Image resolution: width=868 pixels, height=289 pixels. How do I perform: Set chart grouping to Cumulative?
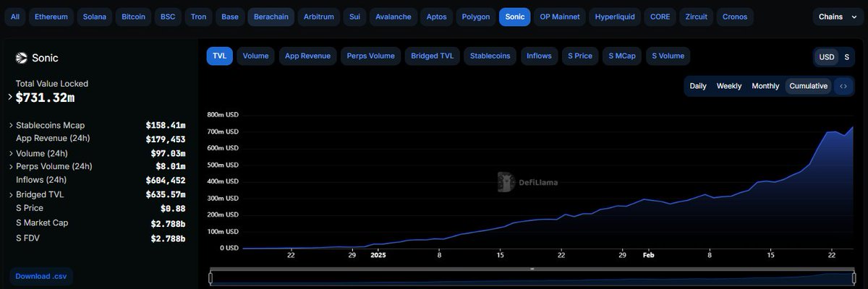coord(809,86)
